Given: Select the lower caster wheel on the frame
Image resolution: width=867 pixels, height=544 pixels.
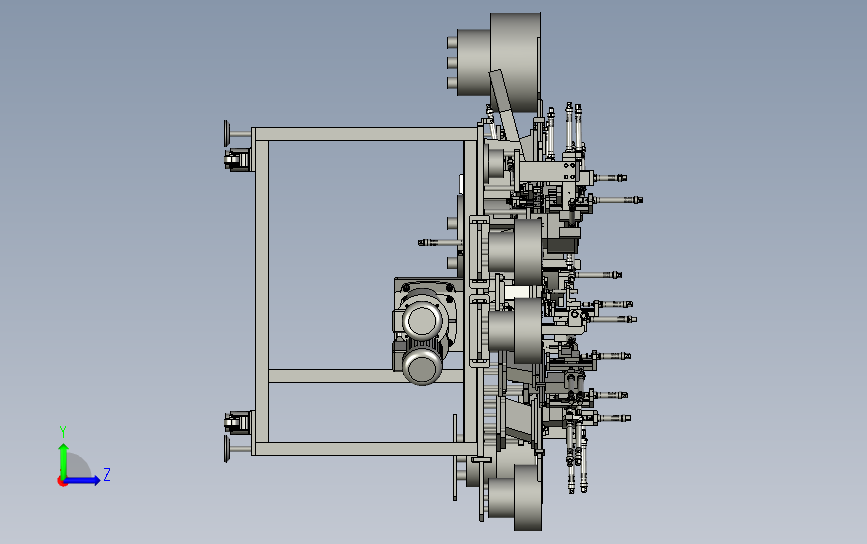Looking at the screenshot, I should tap(237, 422).
